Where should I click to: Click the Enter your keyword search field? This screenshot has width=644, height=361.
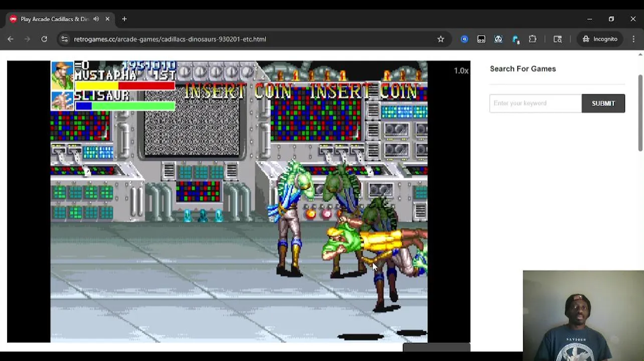pyautogui.click(x=536, y=103)
